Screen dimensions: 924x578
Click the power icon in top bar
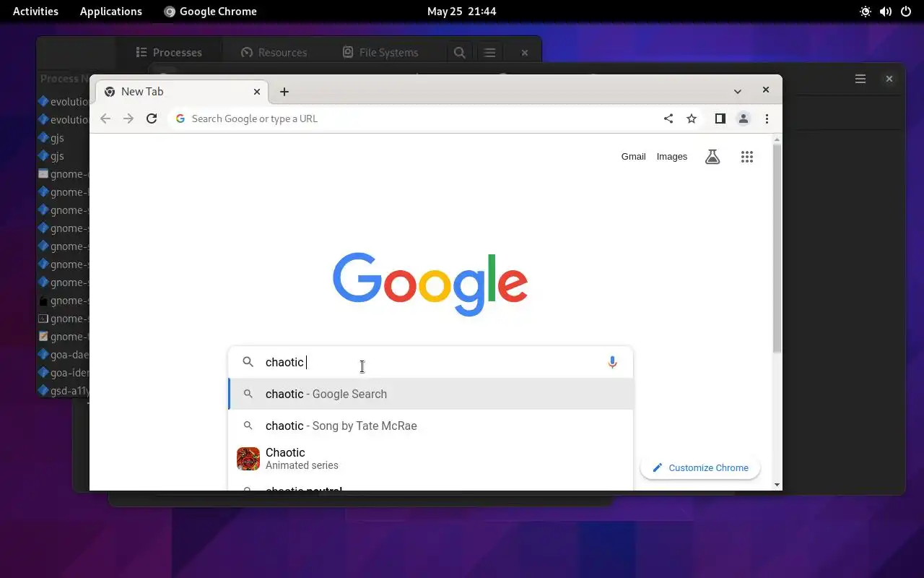905,11
